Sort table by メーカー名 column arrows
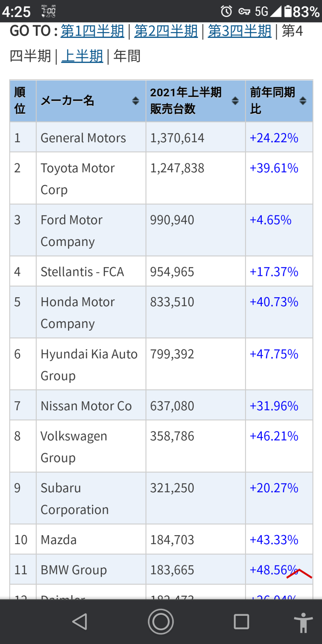 coord(136,101)
